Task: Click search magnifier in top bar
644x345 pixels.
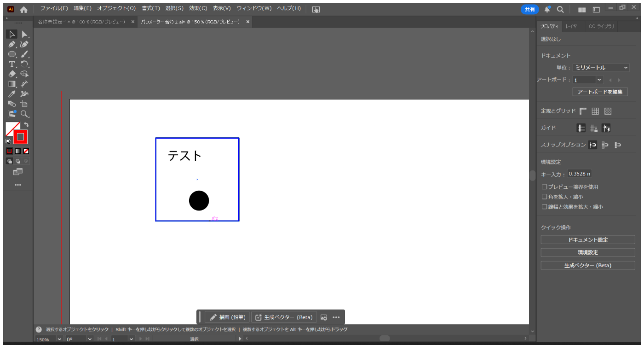Action: click(x=560, y=9)
